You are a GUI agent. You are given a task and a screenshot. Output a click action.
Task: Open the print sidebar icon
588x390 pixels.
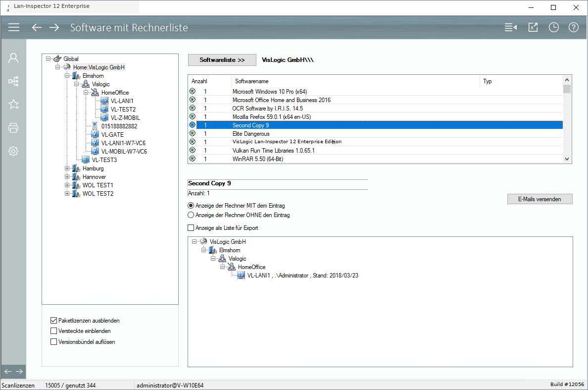click(x=13, y=128)
